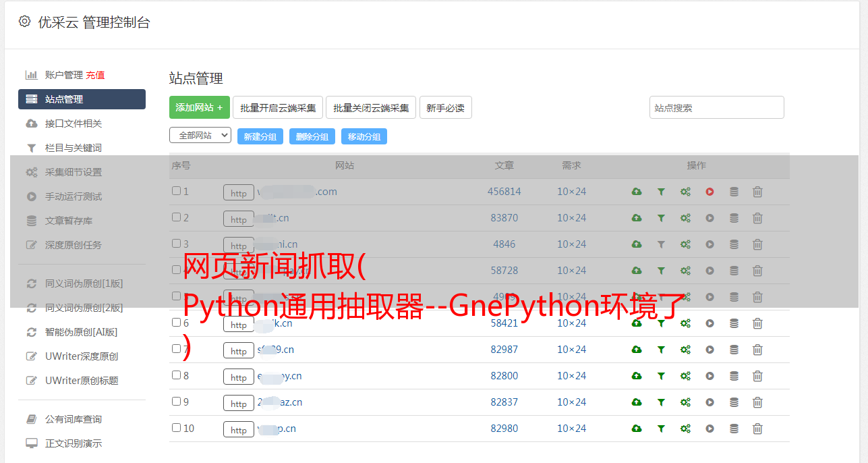Tick the checkbox for row 3
The image size is (868, 463).
coord(176,244)
